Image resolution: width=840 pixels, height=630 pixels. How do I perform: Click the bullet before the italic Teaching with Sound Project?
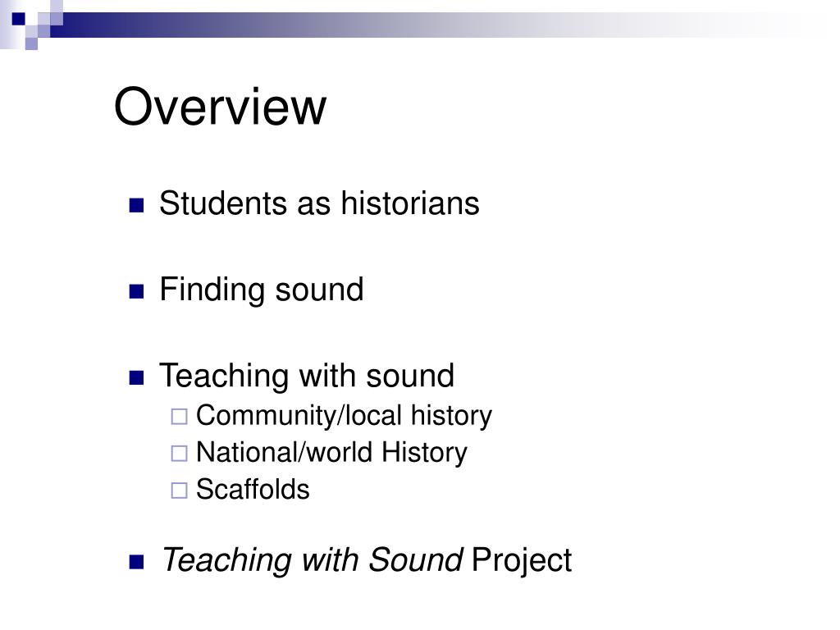137,562
